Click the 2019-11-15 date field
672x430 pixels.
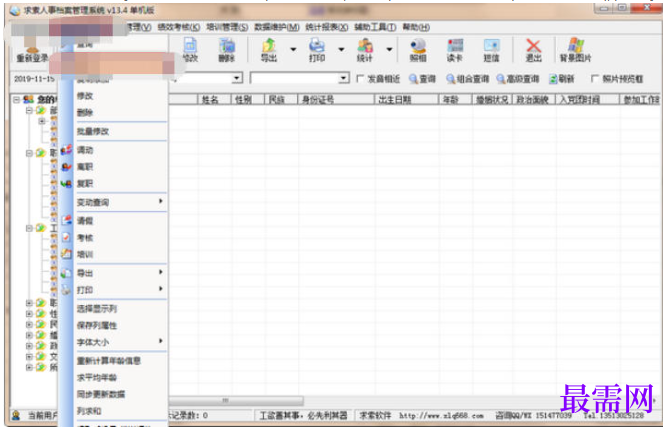(34, 78)
